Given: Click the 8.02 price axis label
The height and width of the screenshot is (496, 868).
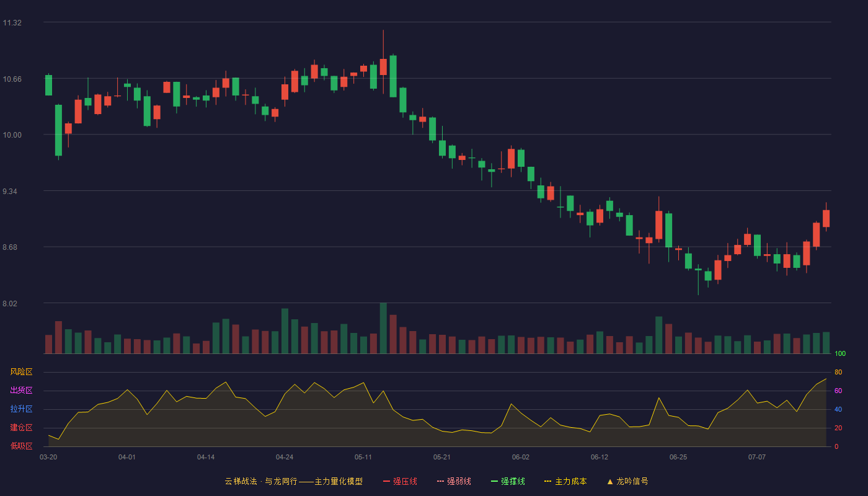Looking at the screenshot, I should point(12,304).
